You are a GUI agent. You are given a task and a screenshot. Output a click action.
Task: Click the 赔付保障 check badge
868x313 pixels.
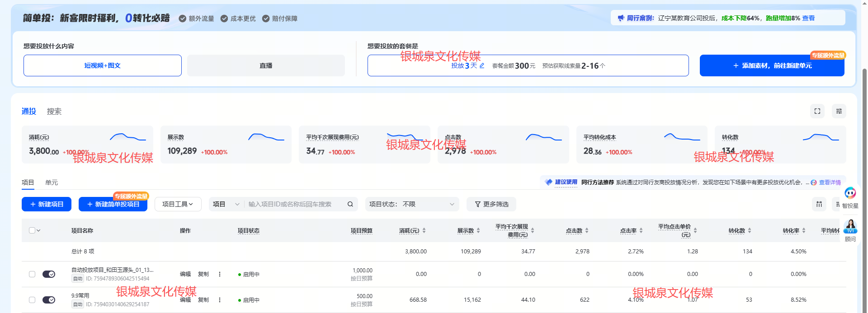click(x=266, y=19)
